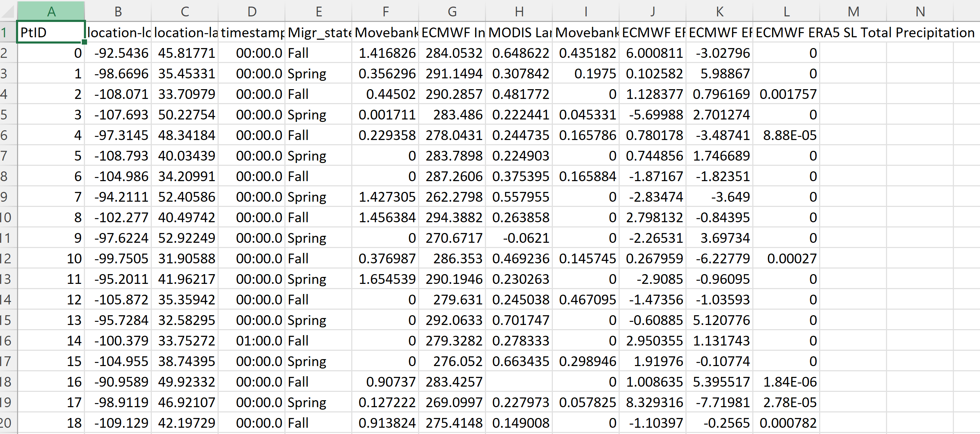This screenshot has height=434, width=980.
Task: Select the column H header
Action: tap(519, 11)
